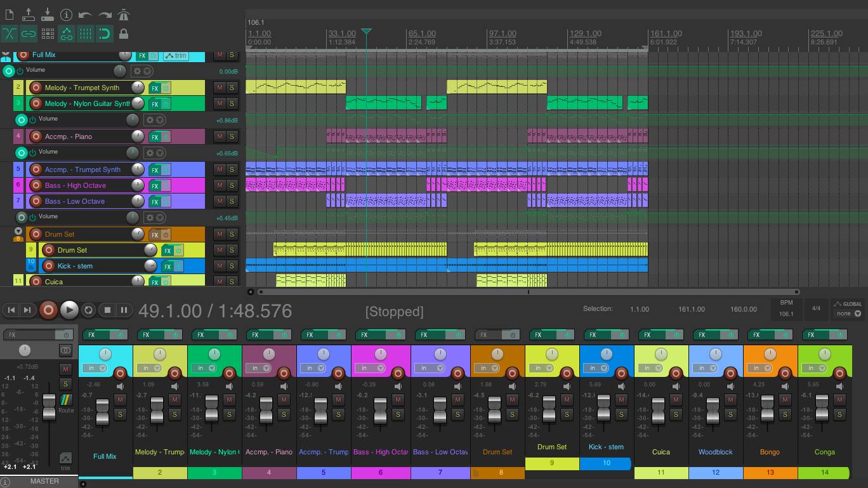Image resolution: width=868 pixels, height=488 pixels.
Task: Open FX for Kick - stem track
Action: pyautogui.click(x=167, y=267)
